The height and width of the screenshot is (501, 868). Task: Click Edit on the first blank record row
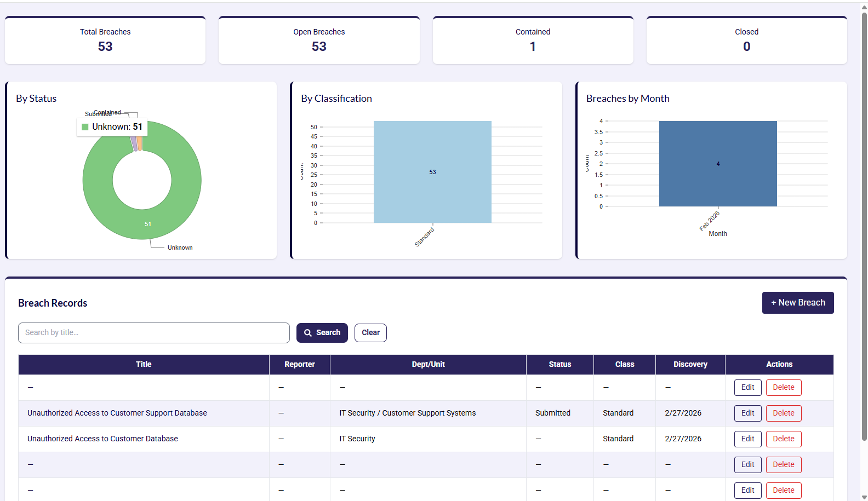coord(747,388)
